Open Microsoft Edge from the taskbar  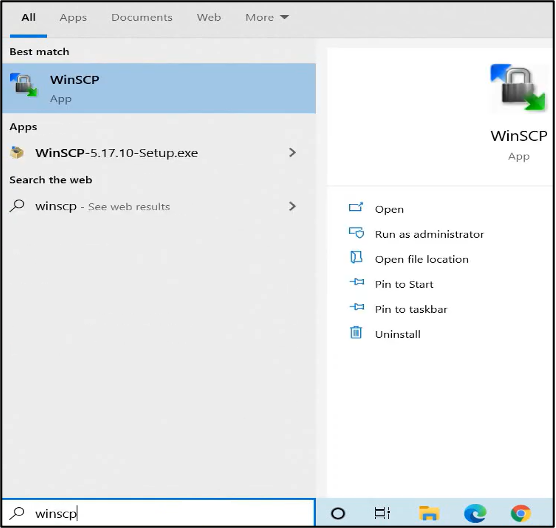point(475,513)
